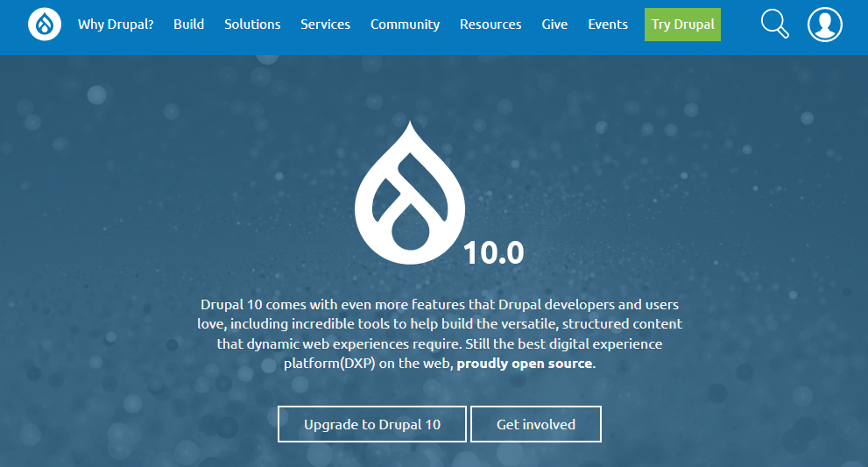Viewport: 868px width, 467px height.
Task: Open the search magnifier icon
Action: tap(774, 25)
